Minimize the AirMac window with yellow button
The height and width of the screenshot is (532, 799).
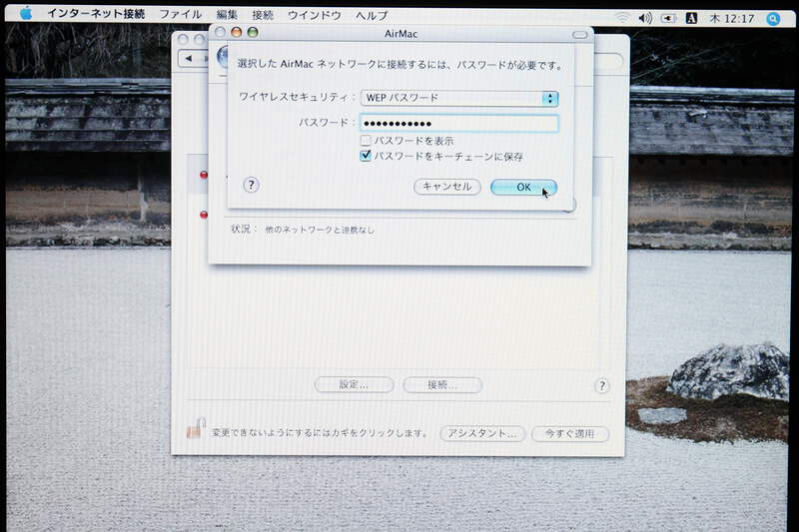236,32
